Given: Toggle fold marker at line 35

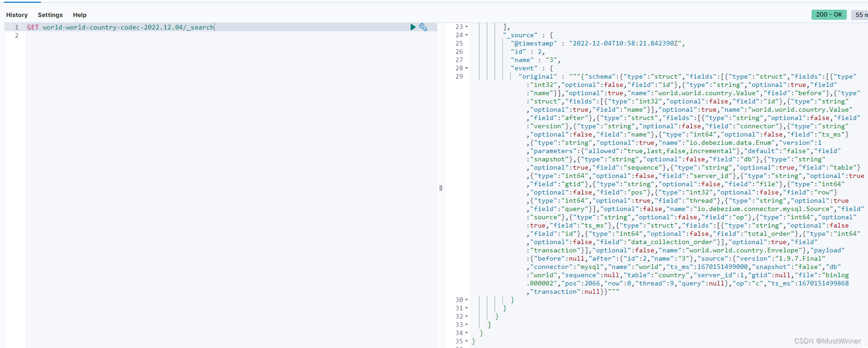Looking at the screenshot, I should click(x=467, y=341).
